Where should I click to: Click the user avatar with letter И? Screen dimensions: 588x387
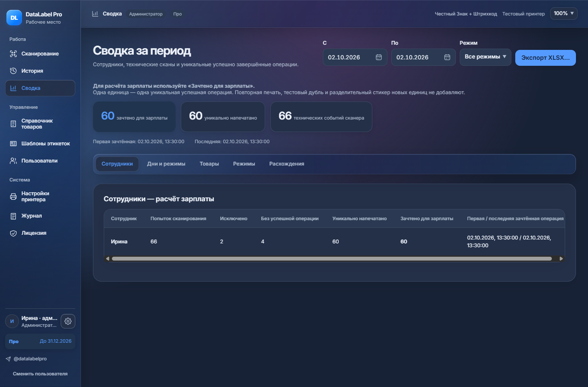pyautogui.click(x=12, y=321)
